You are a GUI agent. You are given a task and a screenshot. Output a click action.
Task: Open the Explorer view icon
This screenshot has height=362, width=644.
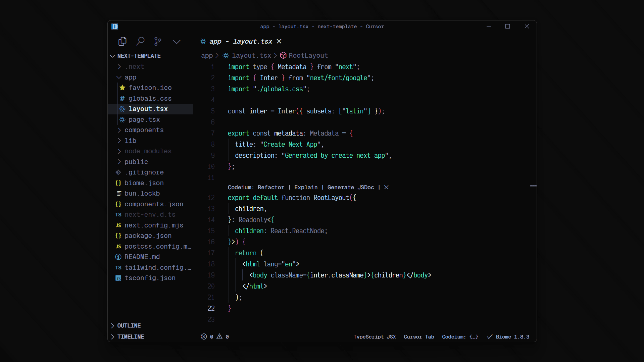coord(122,41)
